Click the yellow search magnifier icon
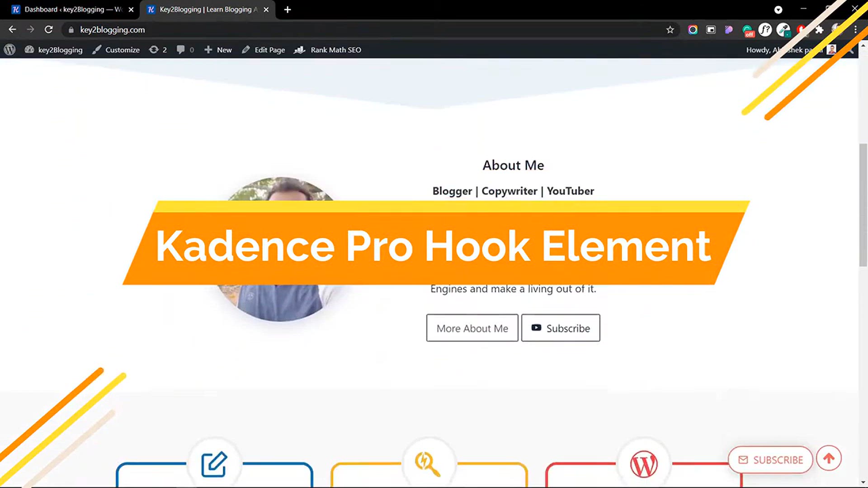This screenshot has width=868, height=488. click(427, 464)
